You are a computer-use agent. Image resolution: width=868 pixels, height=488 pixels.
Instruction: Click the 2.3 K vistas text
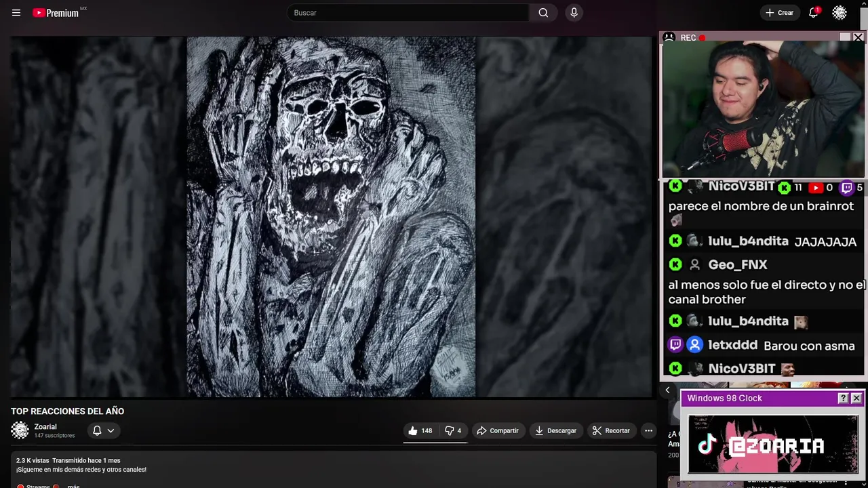[33, 460]
